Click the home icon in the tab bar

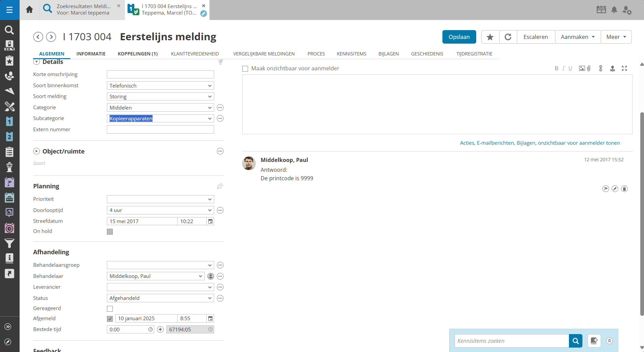(29, 9)
